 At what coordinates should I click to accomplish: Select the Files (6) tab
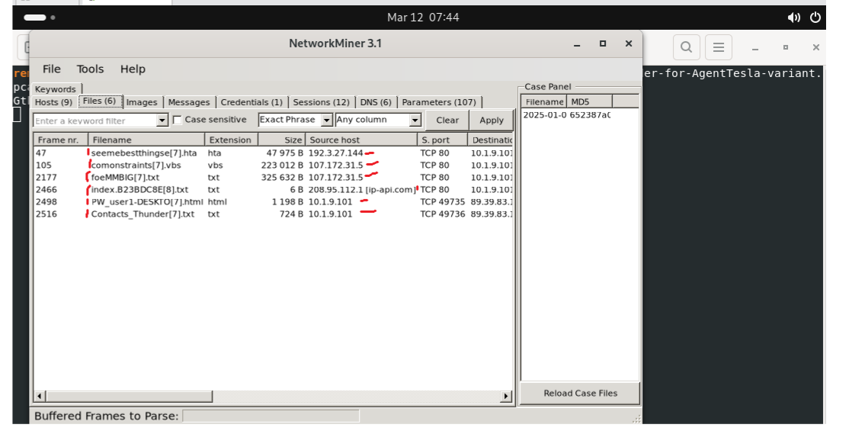click(100, 101)
